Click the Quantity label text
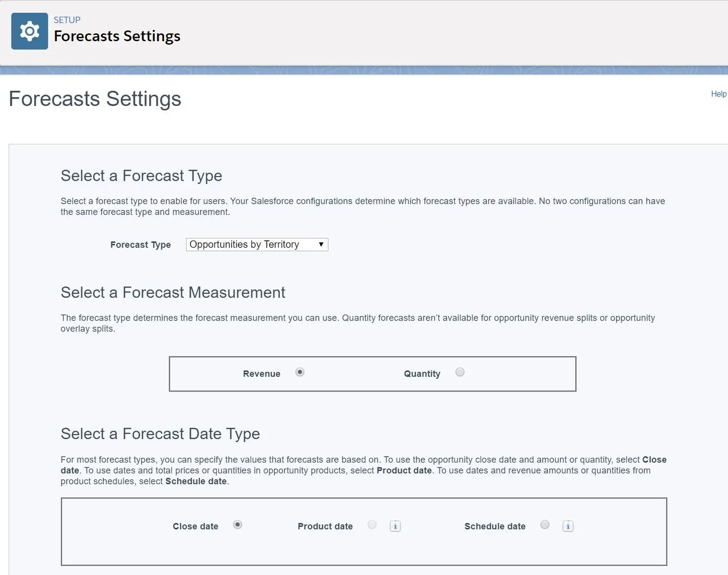Screen dimensions: 728x575 pos(422,374)
